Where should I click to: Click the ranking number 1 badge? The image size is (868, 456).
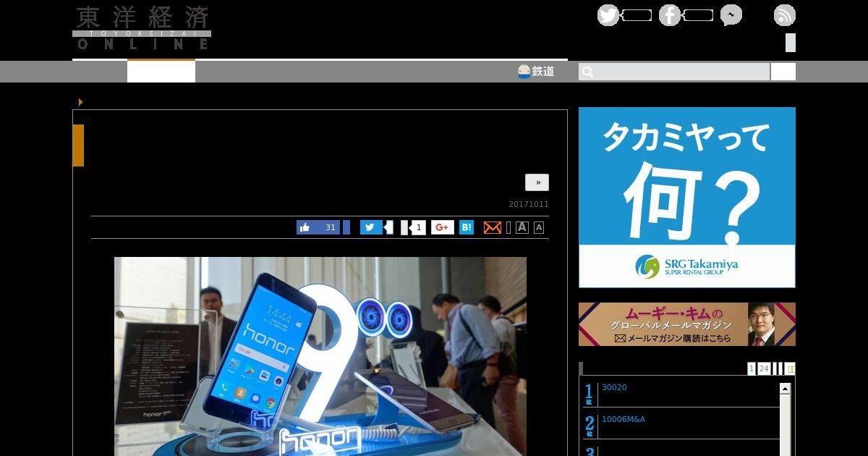590,394
